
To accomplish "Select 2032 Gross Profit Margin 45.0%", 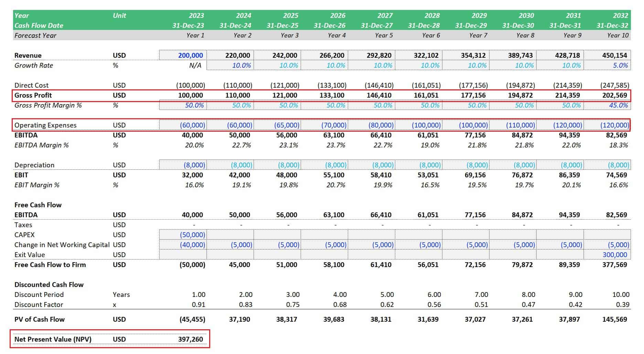I will click(619, 105).
